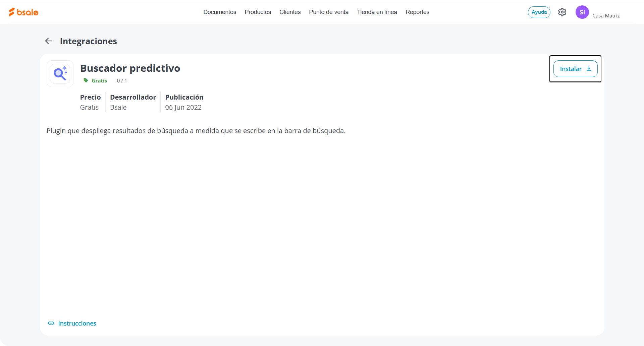This screenshot has height=346, width=644.
Task: Click the Buscador predictivo title
Action: 130,68
